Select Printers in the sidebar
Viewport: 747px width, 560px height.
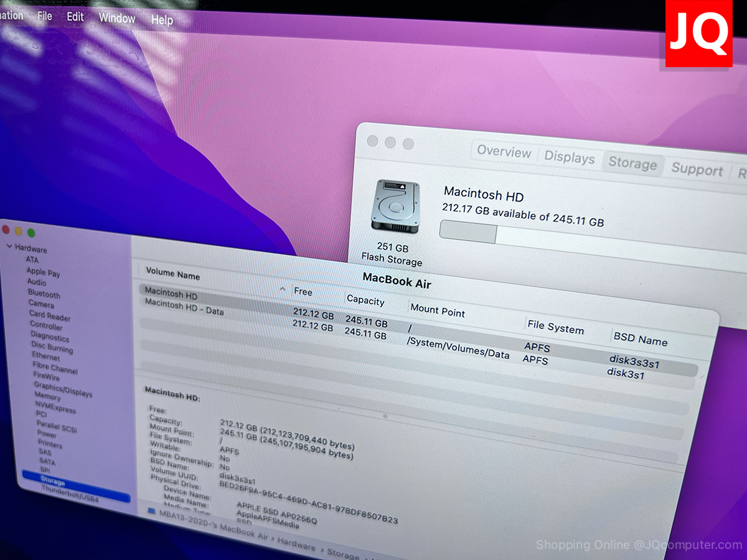pyautogui.click(x=50, y=444)
